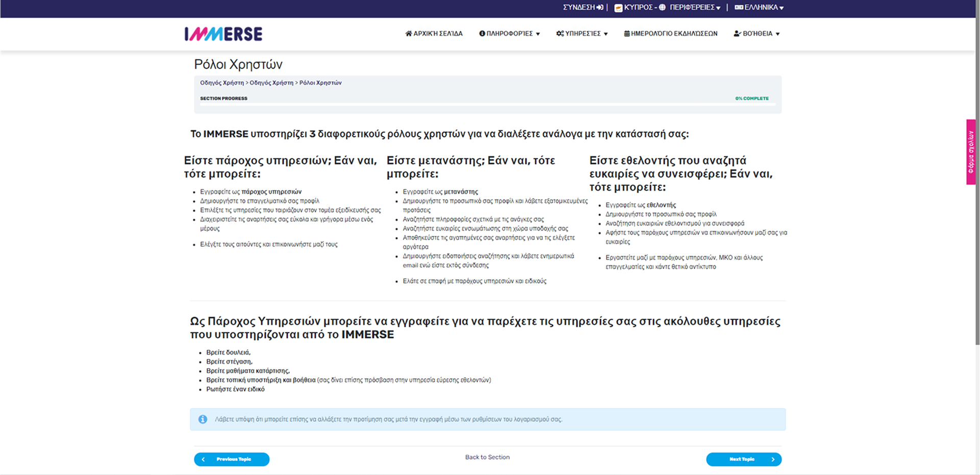This screenshot has width=980, height=475.
Task: Click the gears icon beside ΥΠΗΡΕΣΊΕΣ
Action: [x=560, y=34]
